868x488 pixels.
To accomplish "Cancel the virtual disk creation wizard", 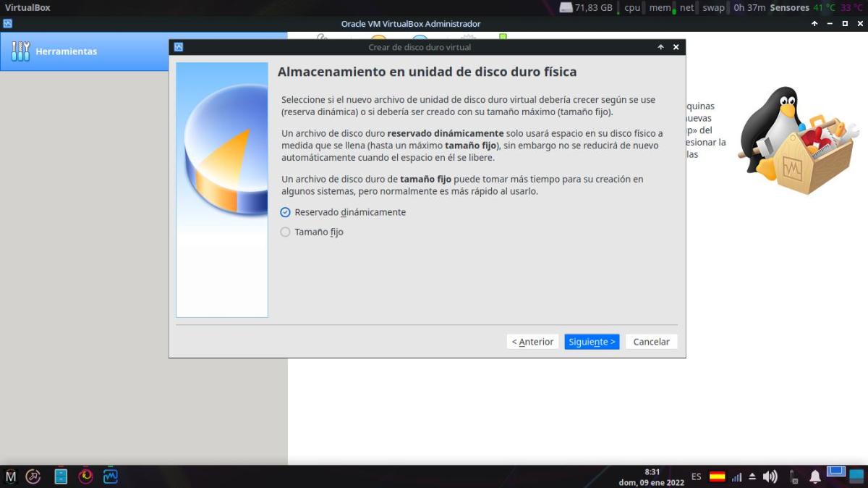I will (651, 342).
